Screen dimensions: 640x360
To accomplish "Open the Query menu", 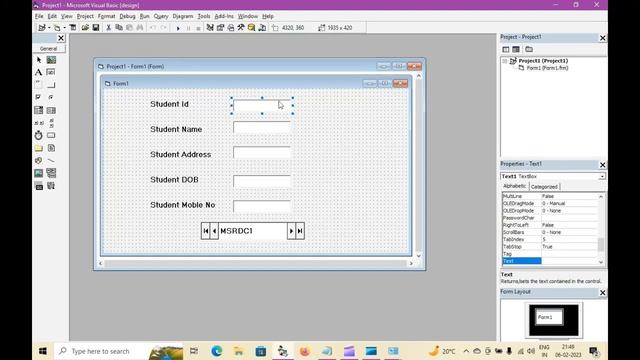I will pyautogui.click(x=161, y=16).
